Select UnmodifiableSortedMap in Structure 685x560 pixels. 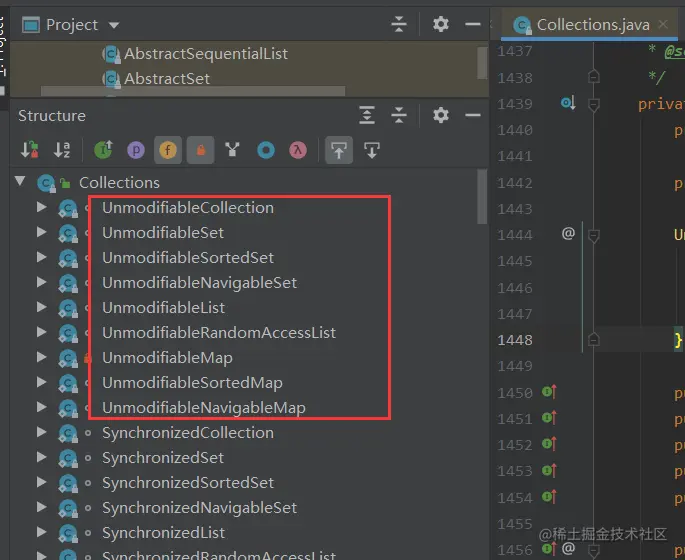[x=192, y=383]
